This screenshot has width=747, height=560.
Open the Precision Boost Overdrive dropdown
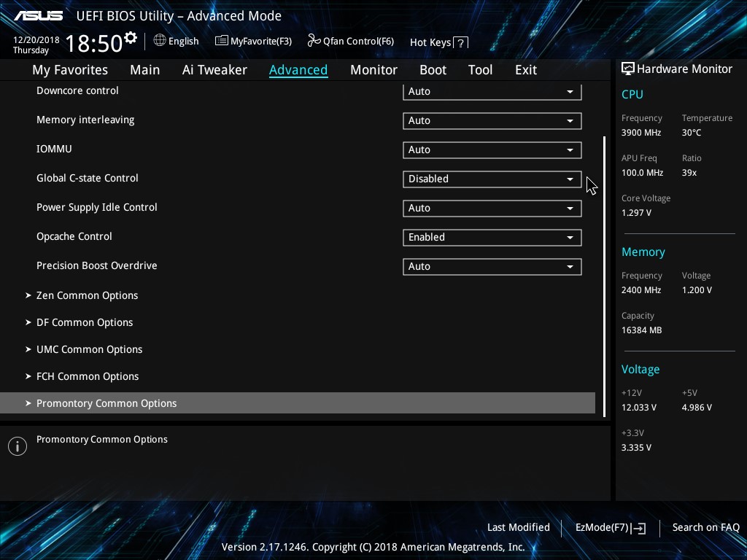click(492, 266)
